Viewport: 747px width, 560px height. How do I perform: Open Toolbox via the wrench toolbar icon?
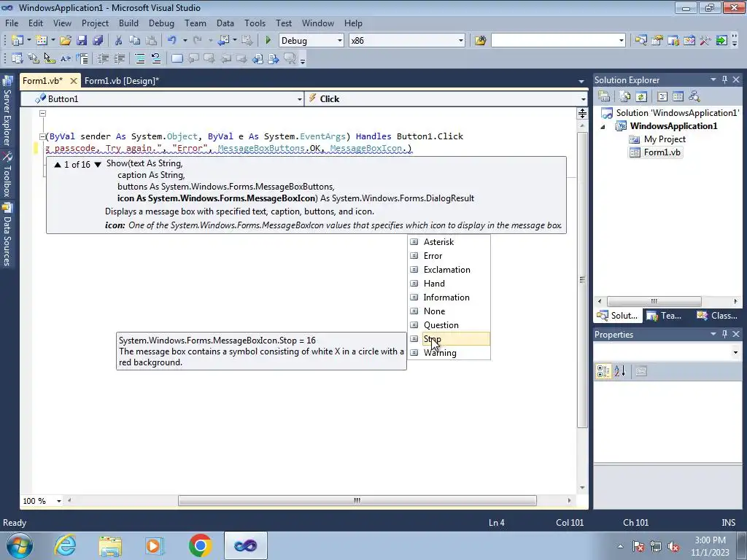(x=705, y=41)
